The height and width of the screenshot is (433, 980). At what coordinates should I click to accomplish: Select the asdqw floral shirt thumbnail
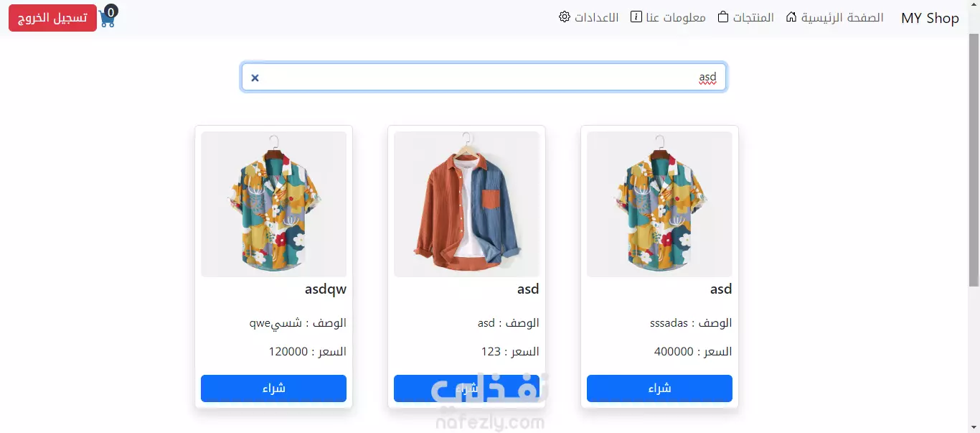273,204
